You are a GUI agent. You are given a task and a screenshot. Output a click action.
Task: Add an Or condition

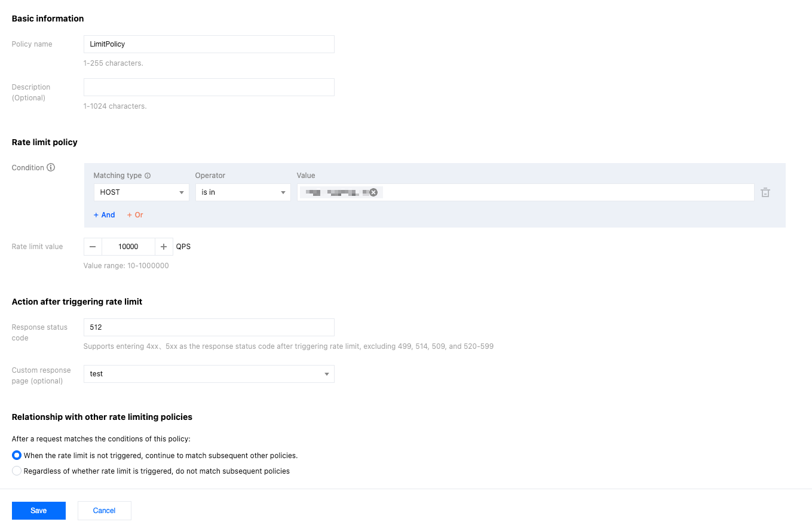click(135, 215)
